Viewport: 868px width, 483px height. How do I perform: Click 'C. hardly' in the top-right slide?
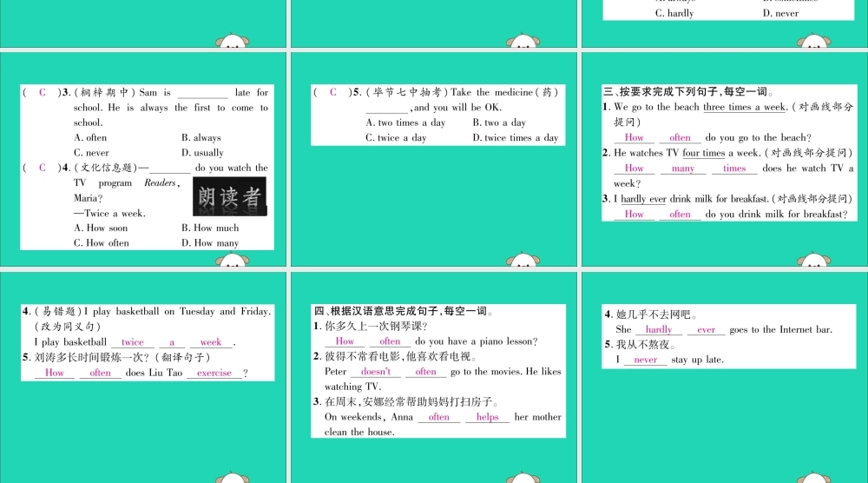(x=674, y=13)
